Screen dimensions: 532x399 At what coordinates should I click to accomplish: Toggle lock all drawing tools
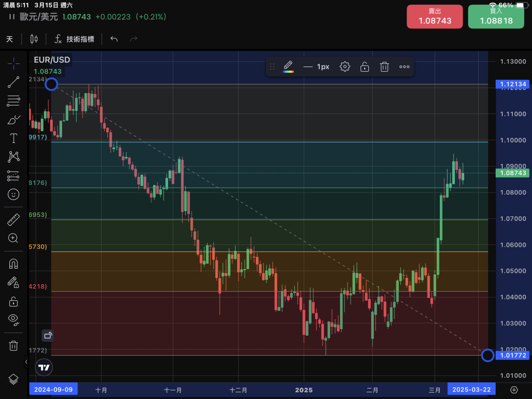[13, 302]
